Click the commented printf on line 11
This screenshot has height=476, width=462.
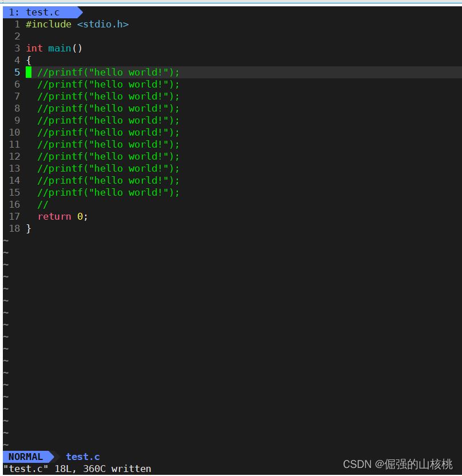[x=108, y=144]
